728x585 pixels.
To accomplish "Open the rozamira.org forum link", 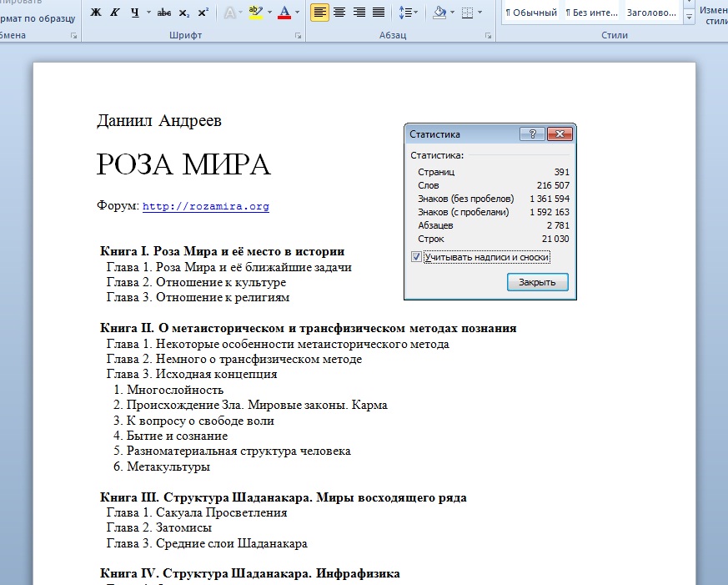I will (206, 206).
